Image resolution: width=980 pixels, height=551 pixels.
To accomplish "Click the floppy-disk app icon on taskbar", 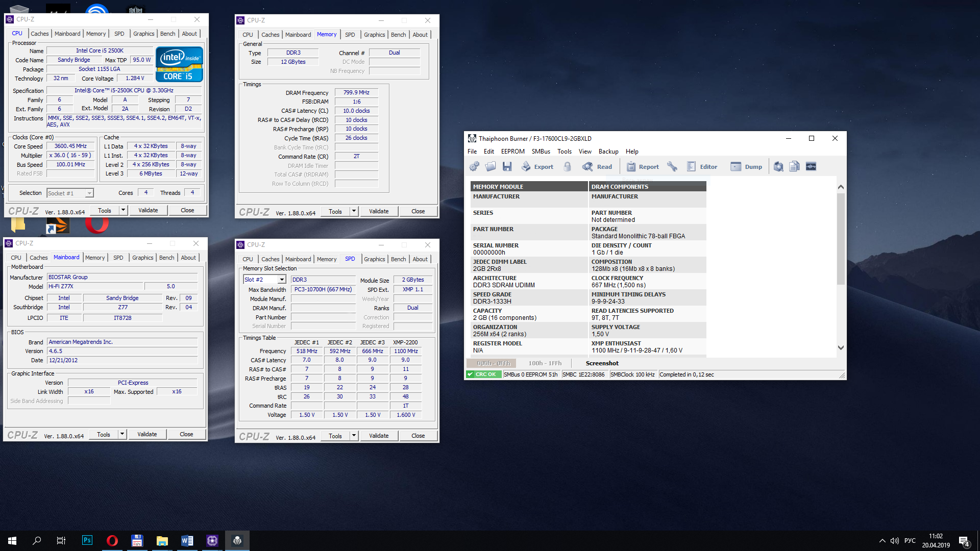I will coord(137,540).
